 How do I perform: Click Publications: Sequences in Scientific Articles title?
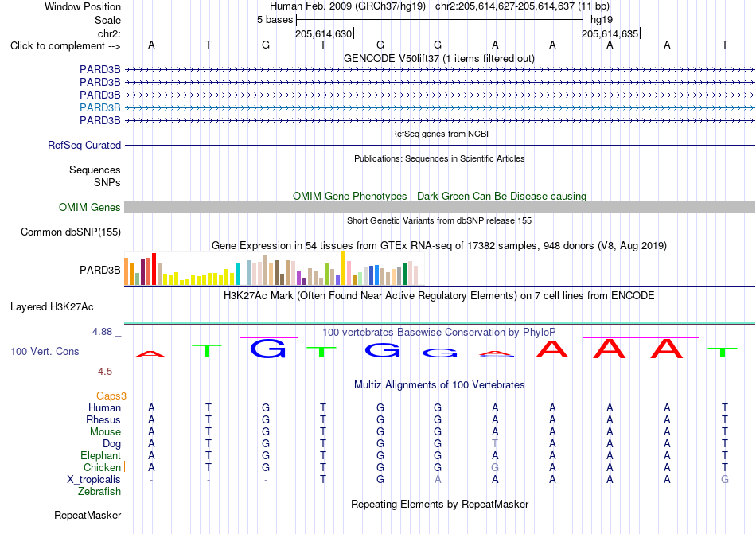coord(439,158)
